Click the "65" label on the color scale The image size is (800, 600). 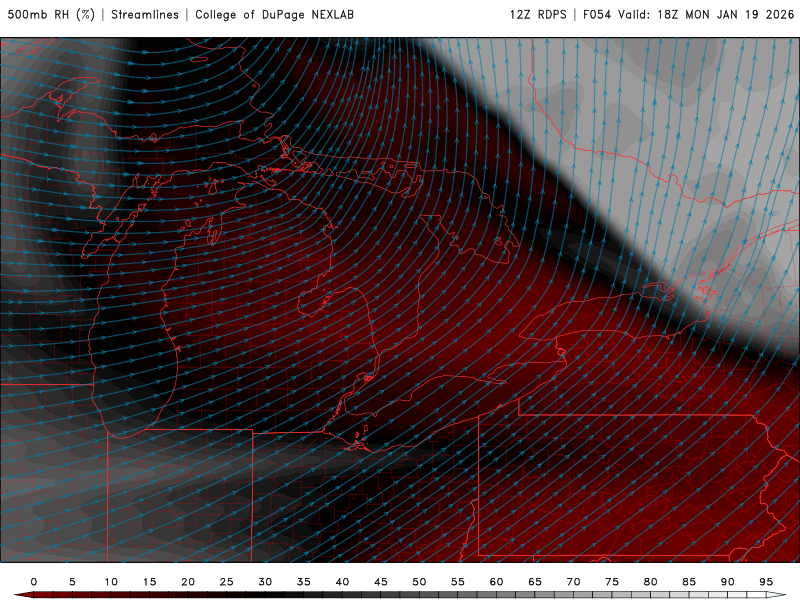535,582
